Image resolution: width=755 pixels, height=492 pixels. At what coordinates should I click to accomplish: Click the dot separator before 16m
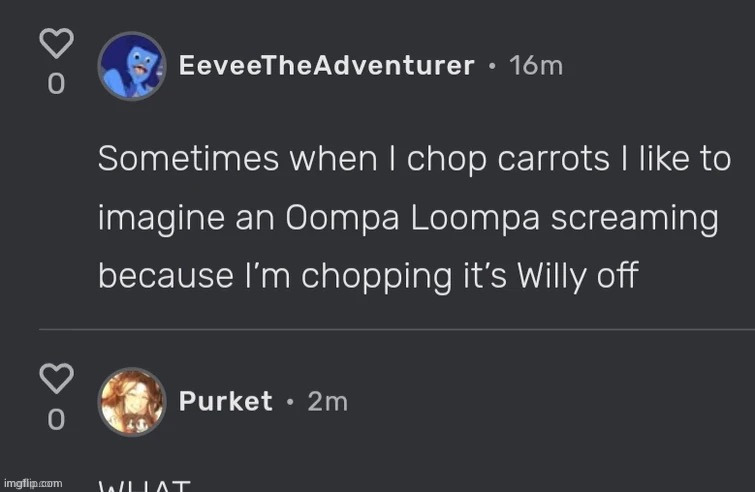492,66
